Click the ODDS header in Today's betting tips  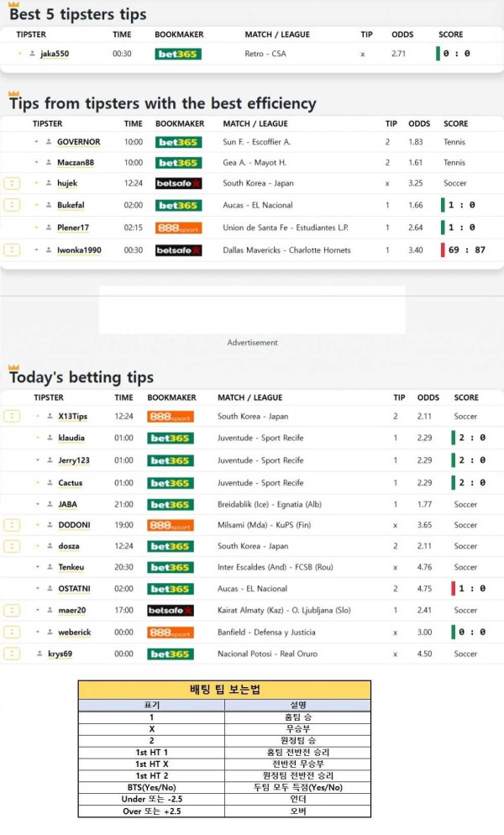point(428,397)
